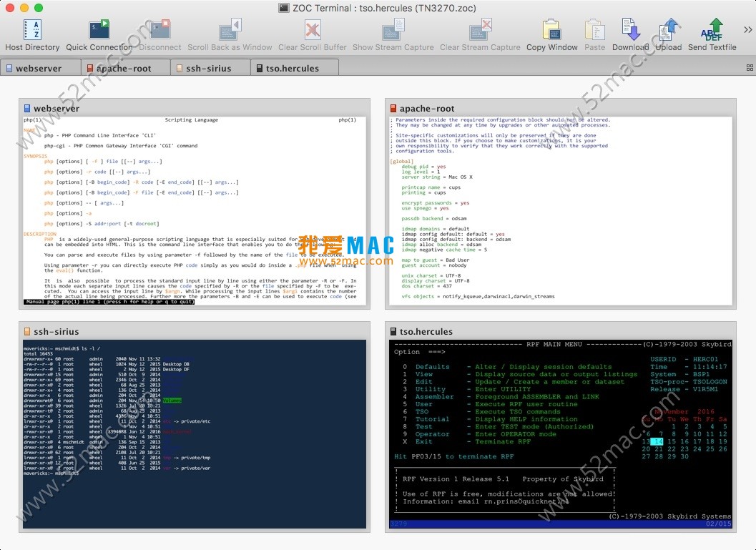
Task: Switch to the apache-root tab
Action: click(x=125, y=68)
